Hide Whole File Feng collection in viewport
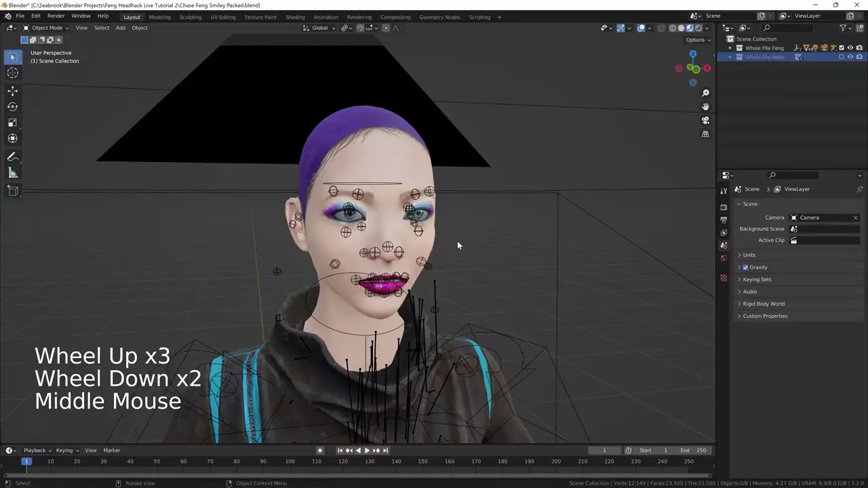Viewport: 868px width, 488px height. [850, 48]
